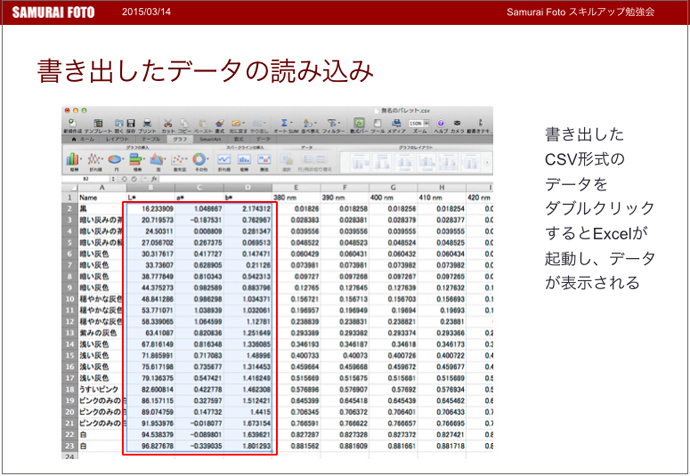Viewport: 690px width, 476px height.
Task: Click the 380 nm header cell
Action: coord(296,198)
